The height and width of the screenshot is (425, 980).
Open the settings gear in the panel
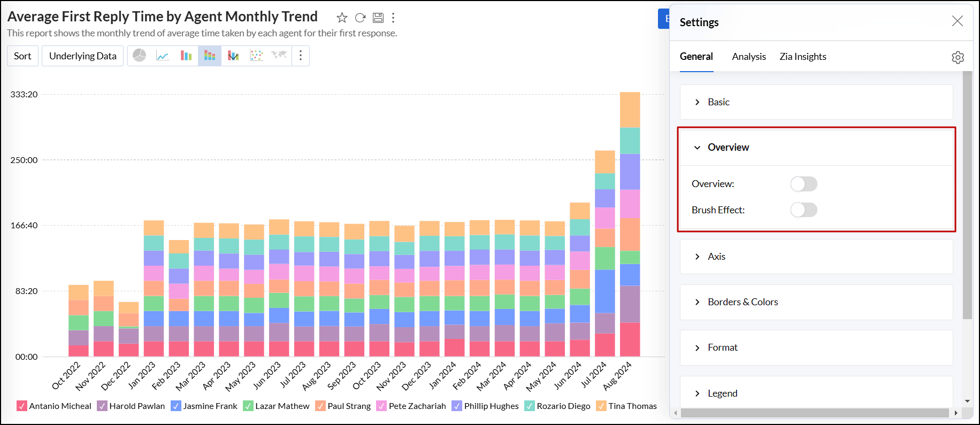[958, 57]
